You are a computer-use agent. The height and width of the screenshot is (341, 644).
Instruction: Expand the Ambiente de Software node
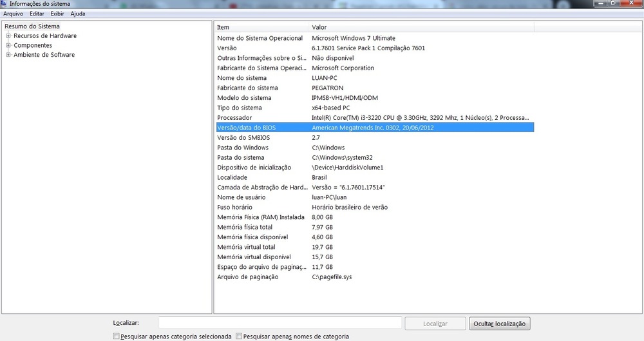coord(8,55)
